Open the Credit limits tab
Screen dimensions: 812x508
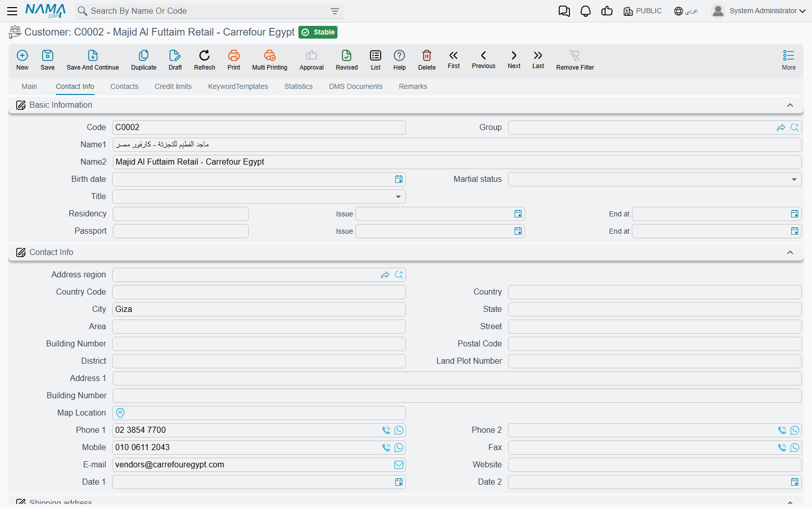tap(173, 86)
